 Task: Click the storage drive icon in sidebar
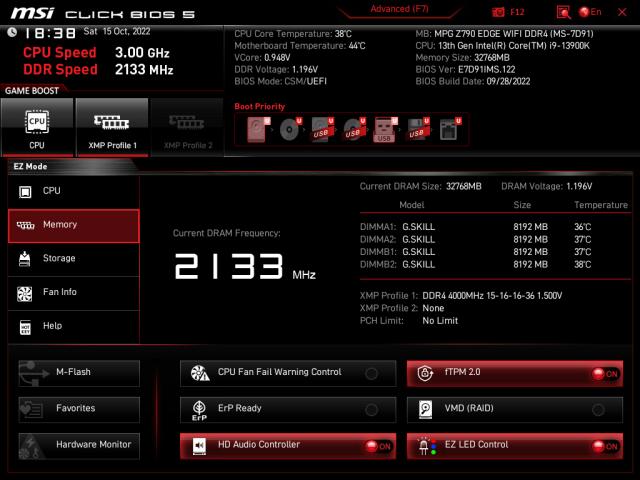pyautogui.click(x=24, y=259)
